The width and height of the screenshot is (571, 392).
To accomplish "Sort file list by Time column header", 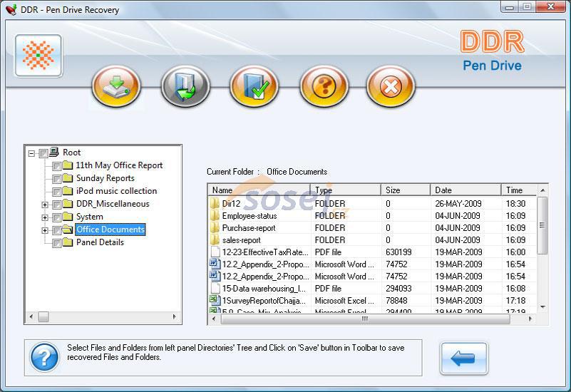I will coord(518,190).
